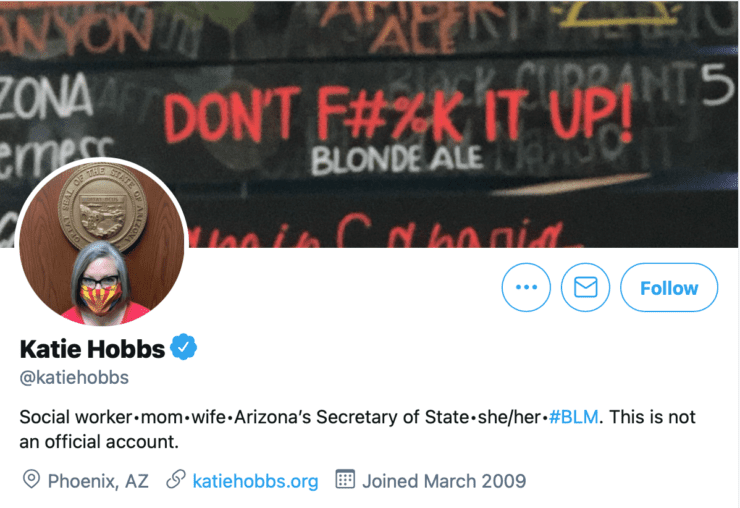
Task: Click the "Joined March 2009" text
Action: pyautogui.click(x=444, y=480)
